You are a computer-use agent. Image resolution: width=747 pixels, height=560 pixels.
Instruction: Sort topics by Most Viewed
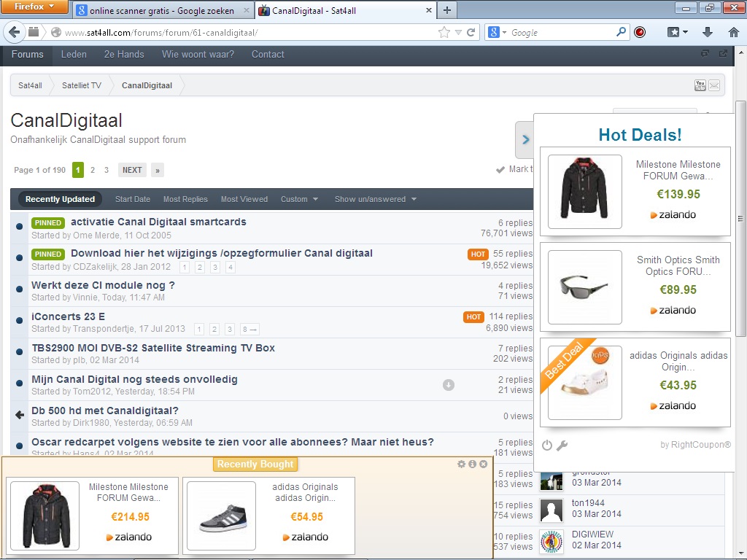[244, 199]
